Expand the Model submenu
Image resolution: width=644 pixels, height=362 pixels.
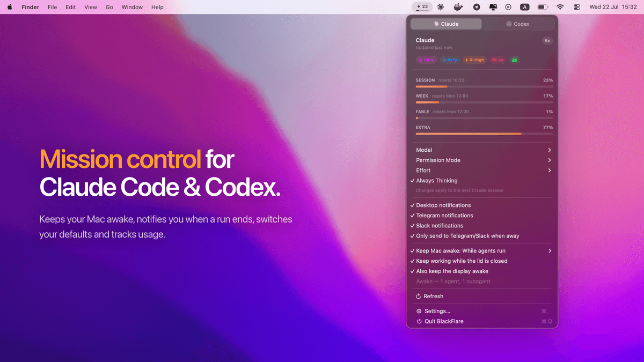point(481,150)
